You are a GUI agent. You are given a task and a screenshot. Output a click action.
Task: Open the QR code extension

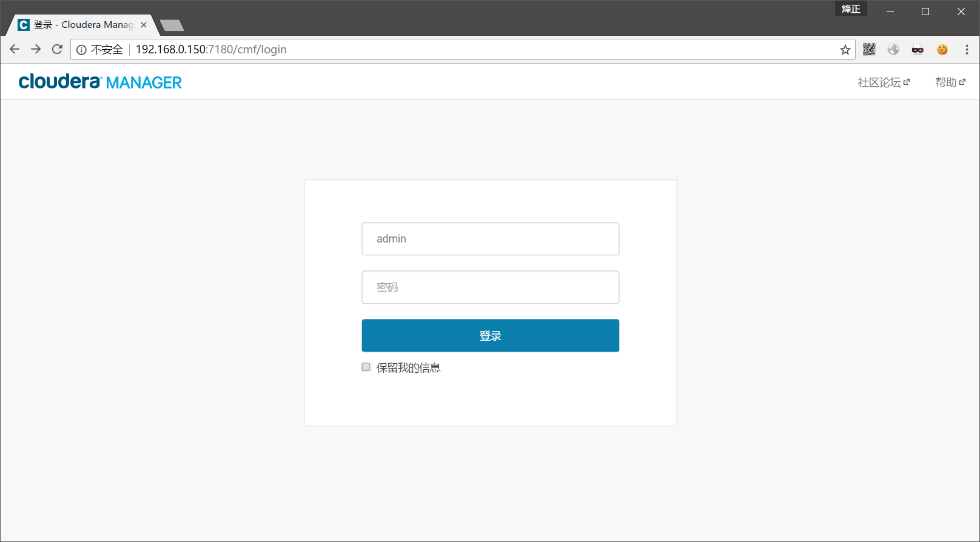pyautogui.click(x=869, y=50)
